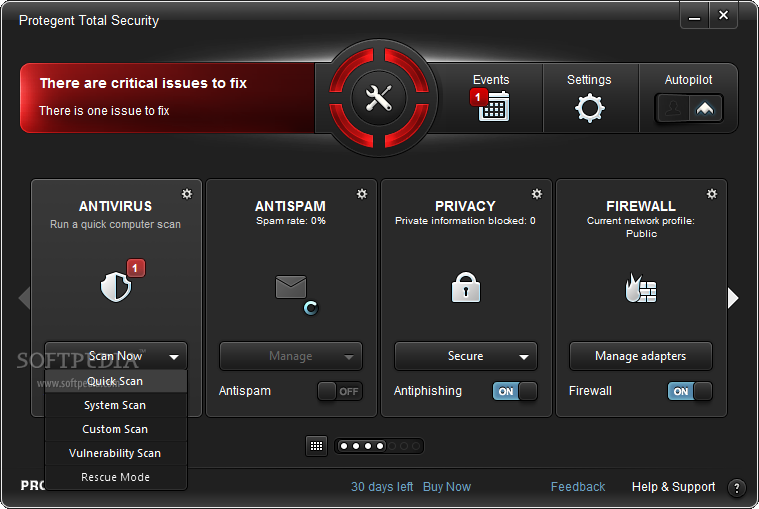Open Firewall module settings gear
This screenshot has width=759, height=509.
tap(712, 194)
